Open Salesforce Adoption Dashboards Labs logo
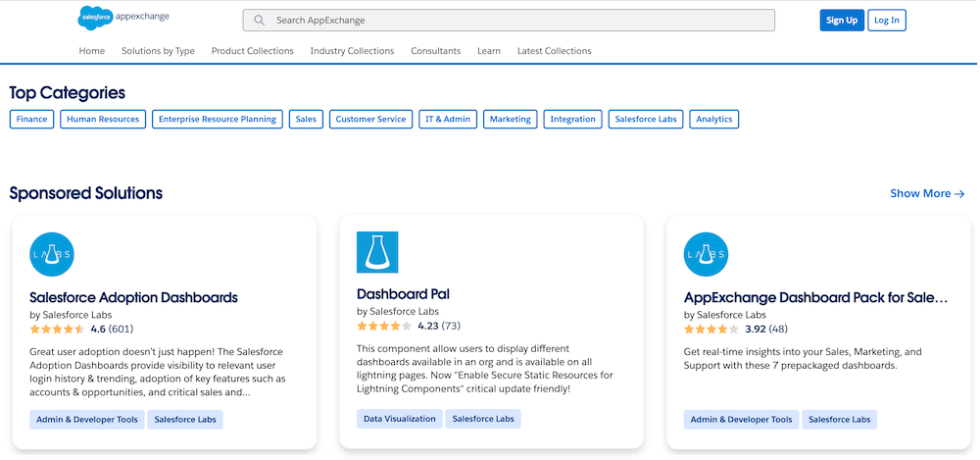The width and height of the screenshot is (980, 460). pos(52,254)
